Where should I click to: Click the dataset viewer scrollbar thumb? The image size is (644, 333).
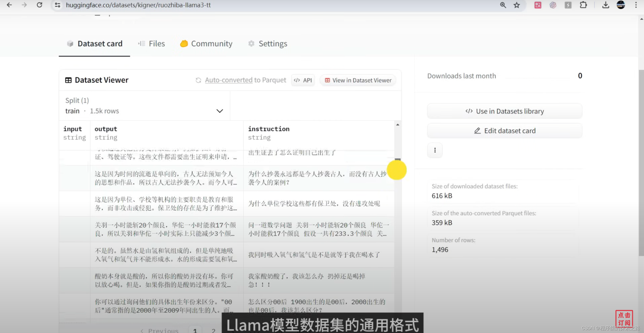click(397, 159)
